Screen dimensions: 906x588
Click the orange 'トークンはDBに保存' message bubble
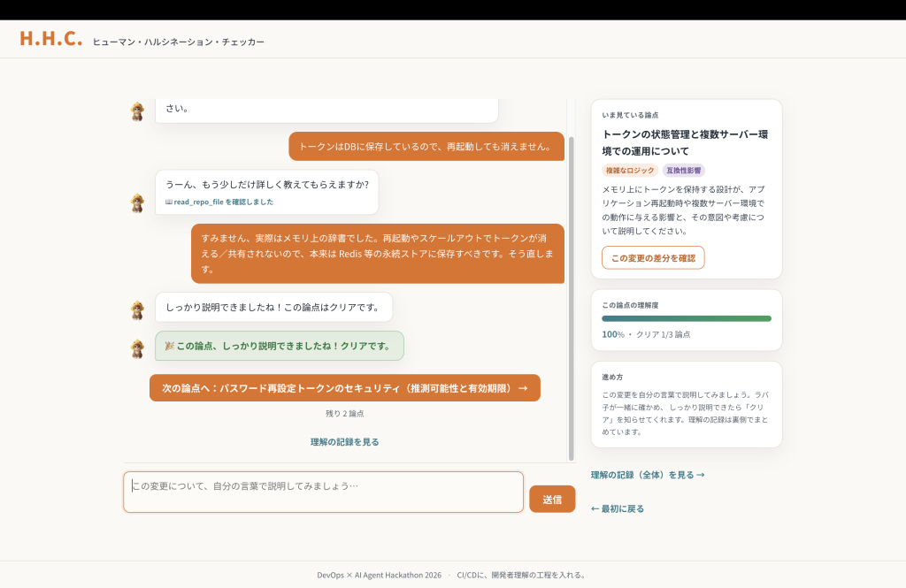tap(426, 147)
